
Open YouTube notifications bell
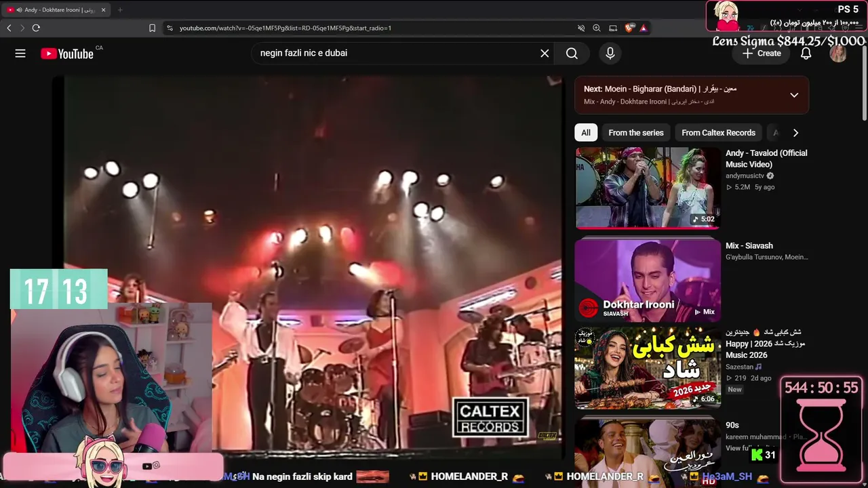(806, 54)
